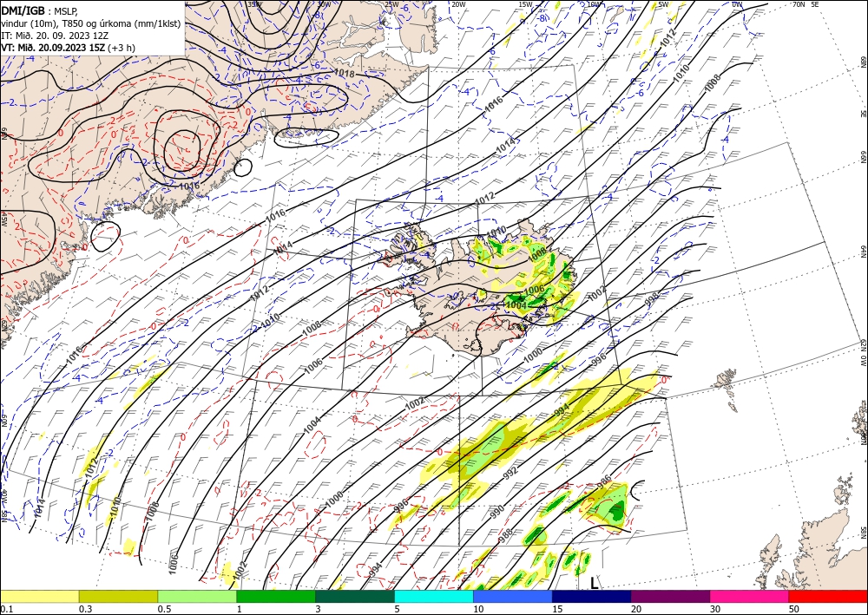Viewport: 868px width, 615px height.
Task: Click the 992 isobar label
Action: pos(510,472)
